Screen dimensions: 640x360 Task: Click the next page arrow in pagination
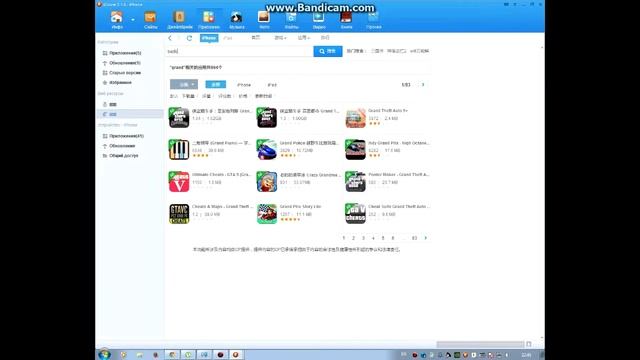click(426, 238)
